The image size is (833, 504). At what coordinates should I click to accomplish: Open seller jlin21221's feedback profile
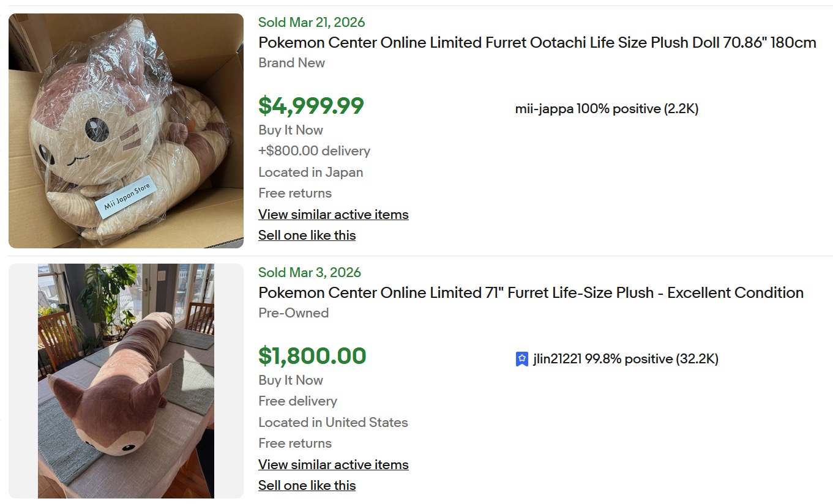pos(625,359)
